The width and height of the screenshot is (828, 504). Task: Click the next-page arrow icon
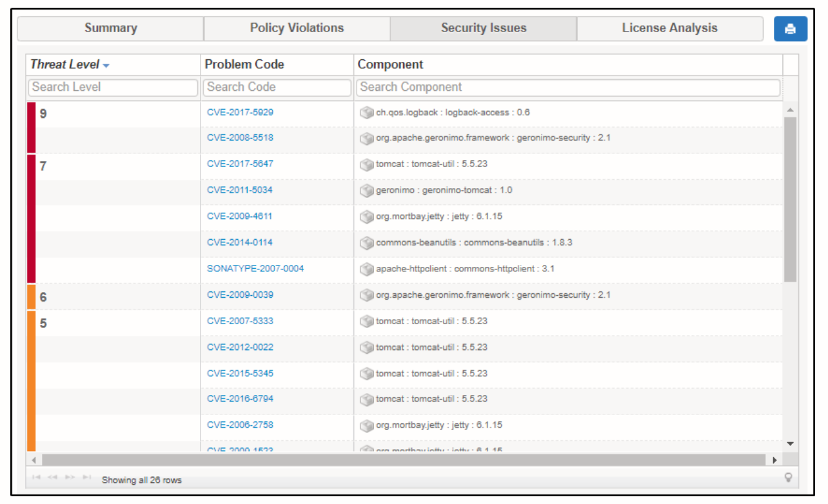click(x=68, y=477)
